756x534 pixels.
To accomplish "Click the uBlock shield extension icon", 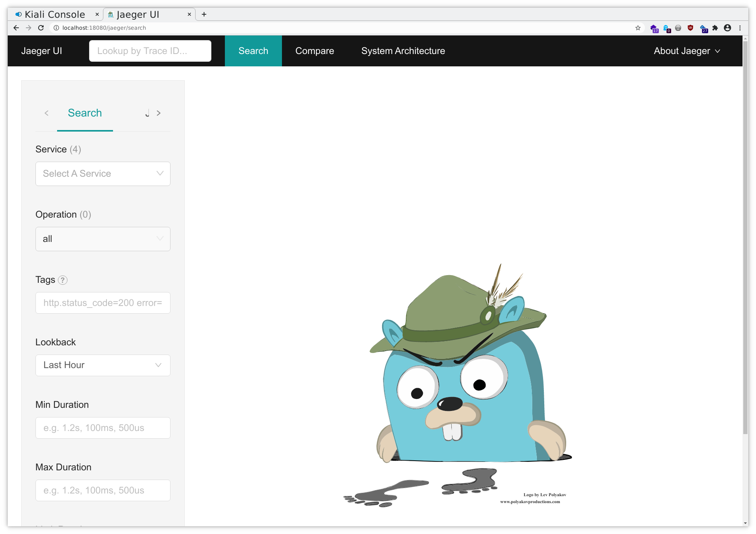I will point(690,28).
